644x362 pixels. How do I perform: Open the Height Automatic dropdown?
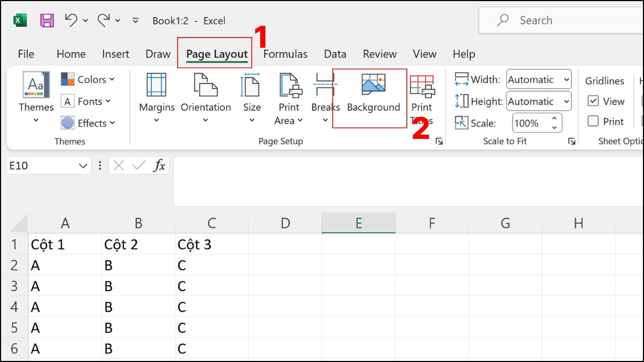(x=568, y=101)
